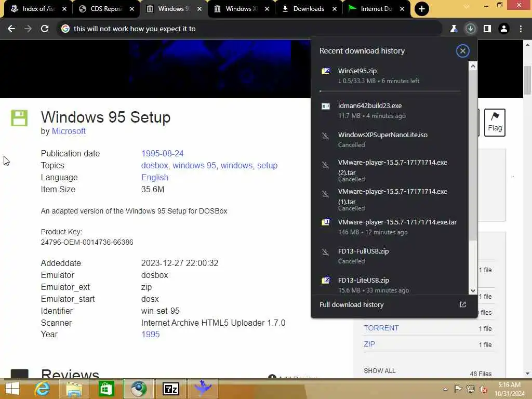532x399 pixels.
Task: Click the forward navigation arrow
Action: [x=28, y=29]
